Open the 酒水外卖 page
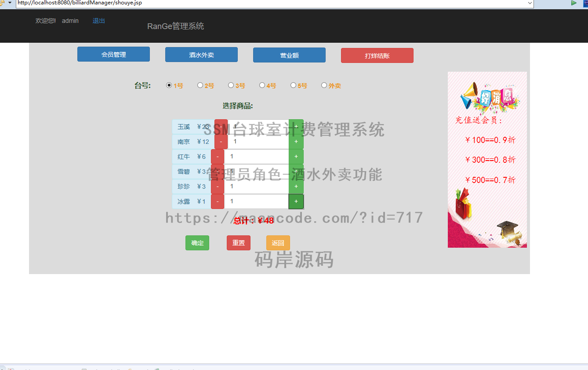Viewport: 588px width, 370px height. click(x=201, y=55)
